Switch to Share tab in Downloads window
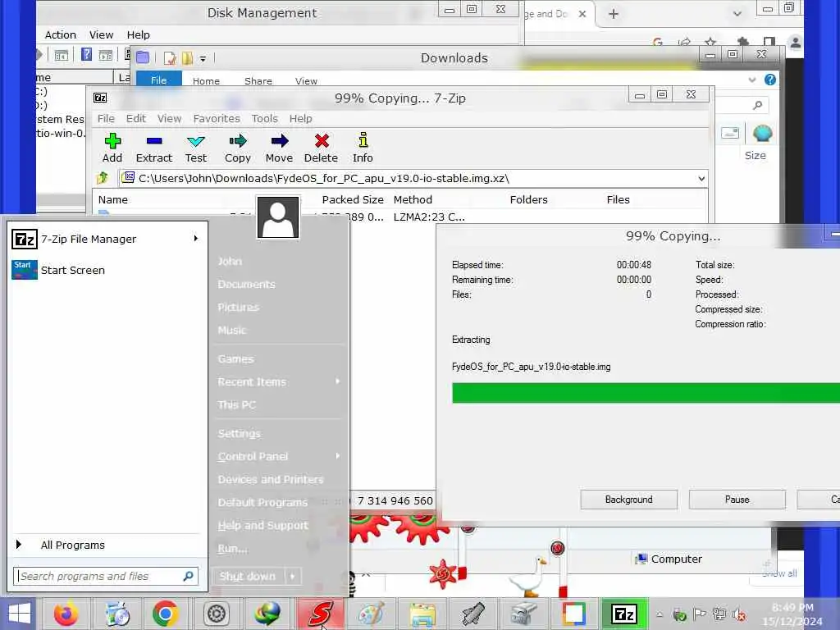 [x=258, y=81]
